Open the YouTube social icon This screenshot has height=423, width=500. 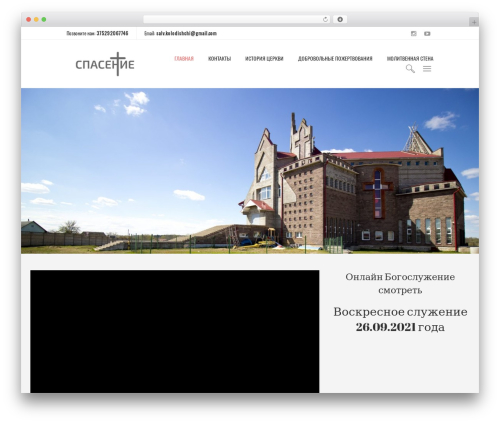427,33
